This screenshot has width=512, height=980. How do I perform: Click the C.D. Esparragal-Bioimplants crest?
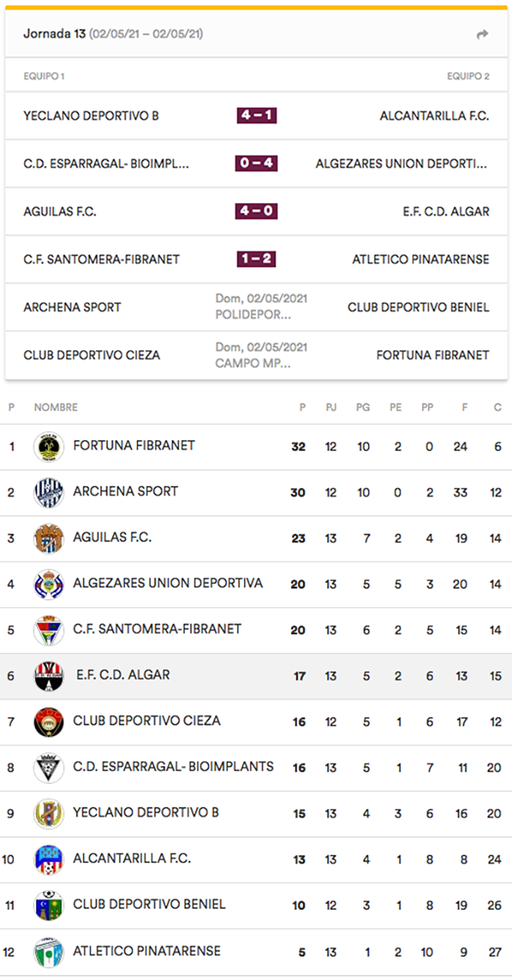tap(49, 767)
